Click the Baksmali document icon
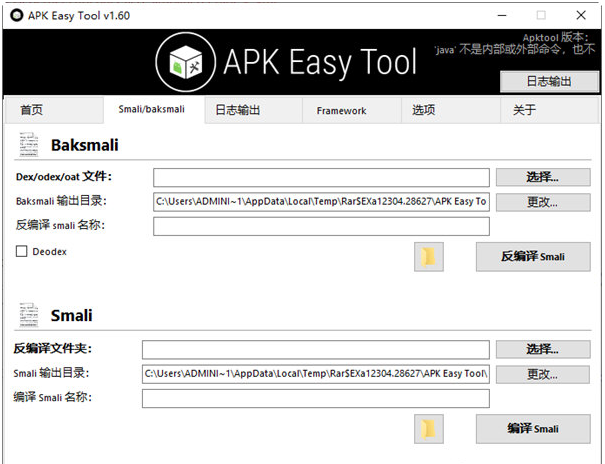This screenshot has width=605, height=464. point(29,144)
